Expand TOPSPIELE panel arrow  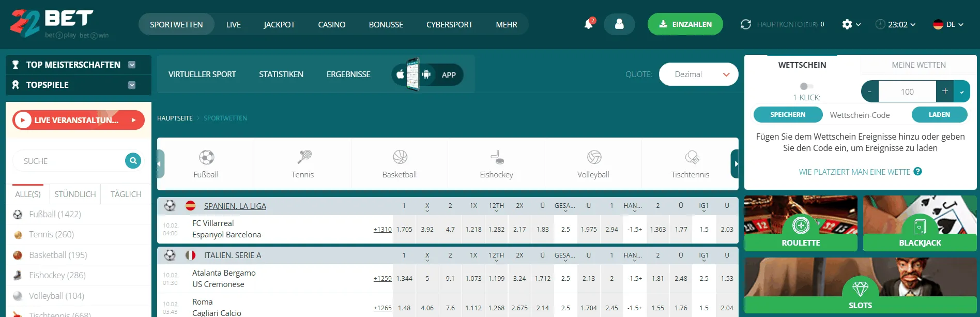click(x=132, y=85)
